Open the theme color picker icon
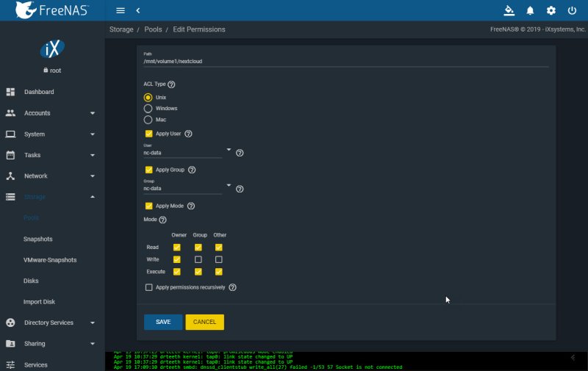Screen dimensions: 588x371 pos(509,10)
